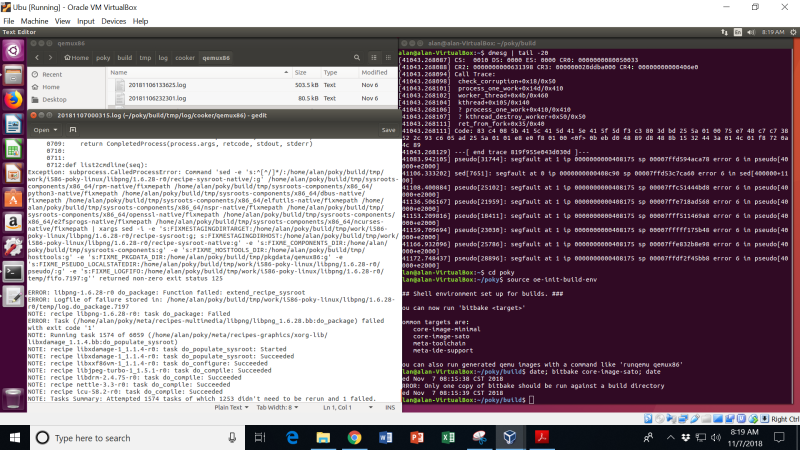Open the Ln 1, Col 1 position dropdown
Screen dimensions: 800x450
(348, 407)
